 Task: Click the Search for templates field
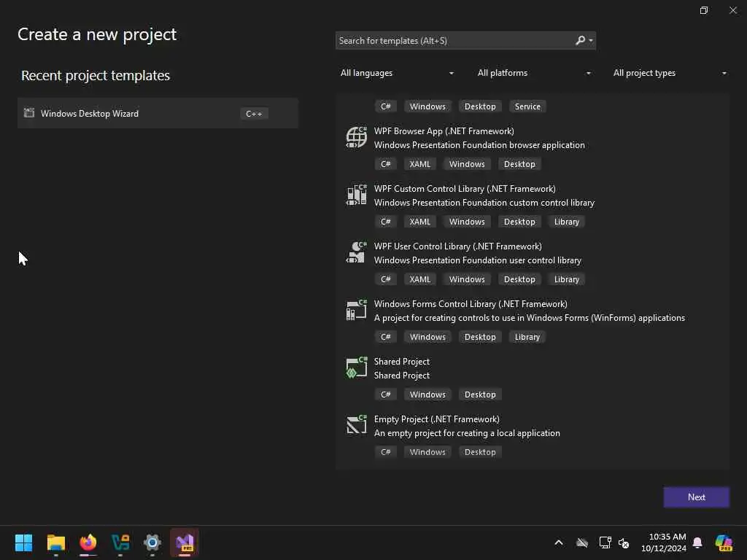click(465, 41)
